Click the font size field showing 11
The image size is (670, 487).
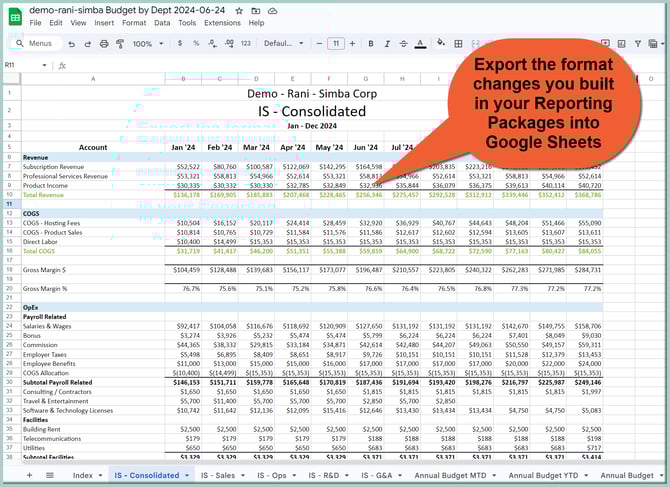pyautogui.click(x=336, y=44)
